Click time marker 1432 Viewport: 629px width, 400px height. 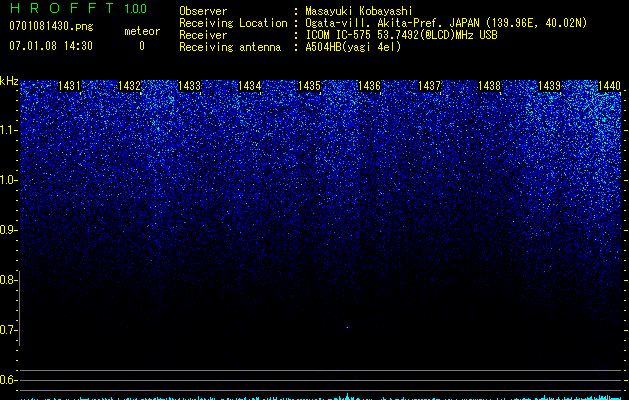(x=130, y=86)
